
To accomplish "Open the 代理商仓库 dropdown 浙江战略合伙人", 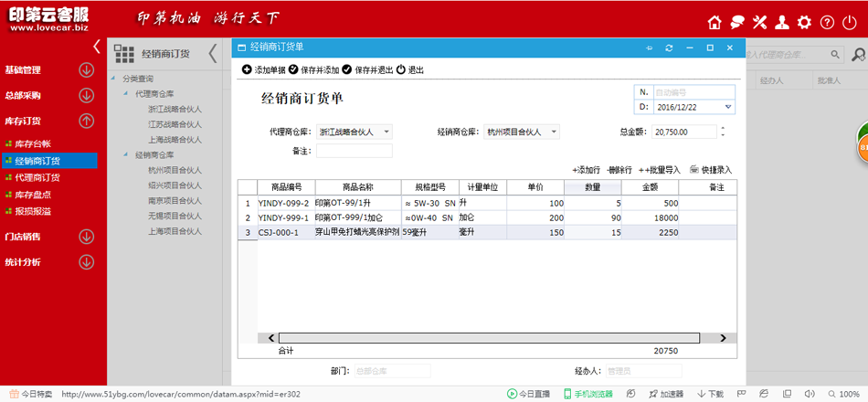I will point(355,132).
